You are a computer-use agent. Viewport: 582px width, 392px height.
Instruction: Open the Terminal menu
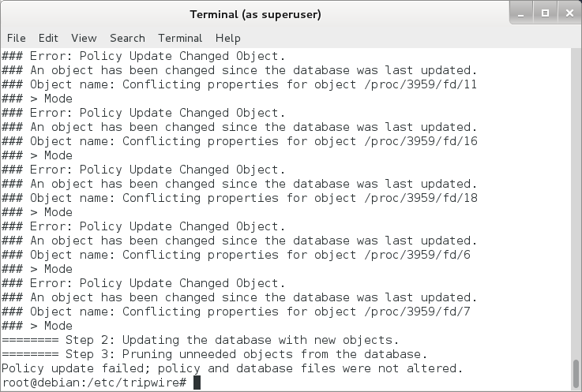click(x=180, y=38)
